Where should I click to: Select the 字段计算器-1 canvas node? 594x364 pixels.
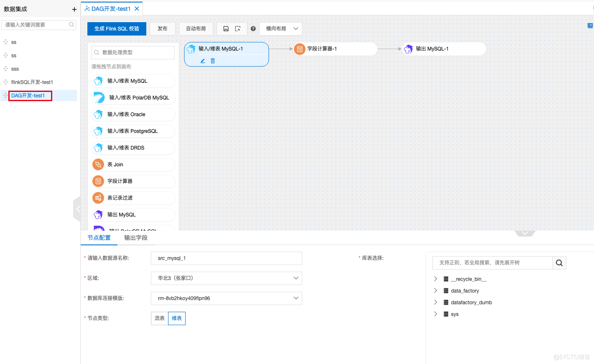(x=335, y=49)
